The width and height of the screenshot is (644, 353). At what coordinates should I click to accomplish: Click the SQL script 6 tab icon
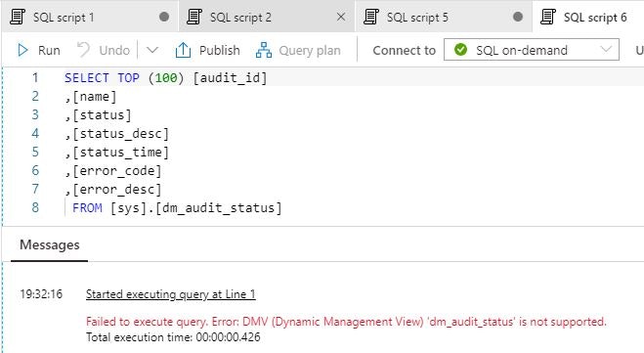[548, 17]
